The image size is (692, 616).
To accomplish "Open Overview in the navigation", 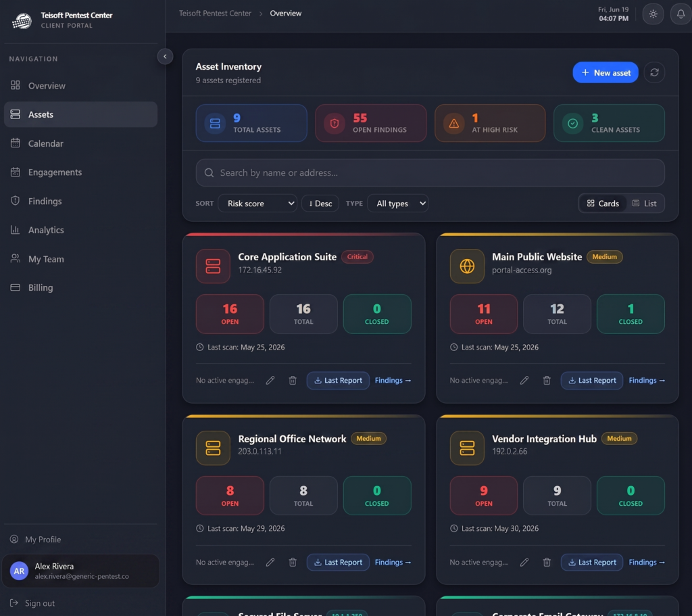I will (x=81, y=86).
